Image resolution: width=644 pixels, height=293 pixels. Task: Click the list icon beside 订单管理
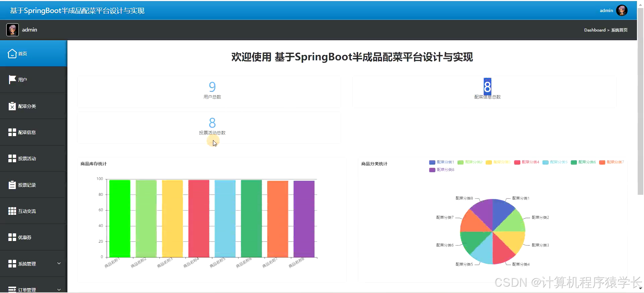(x=12, y=289)
